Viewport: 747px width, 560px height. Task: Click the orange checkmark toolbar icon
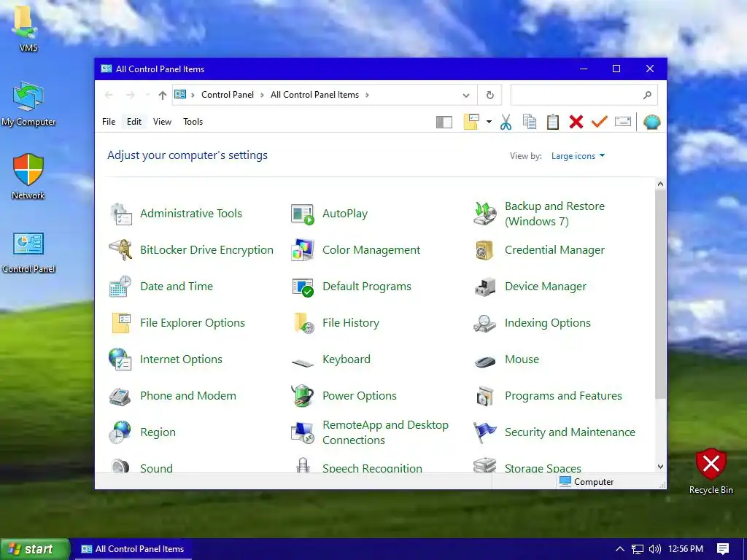click(x=600, y=122)
